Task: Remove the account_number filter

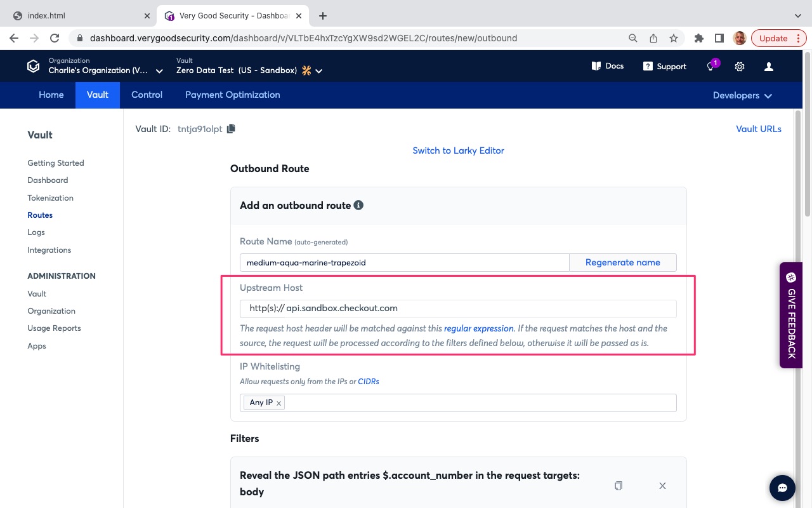Action: point(662,486)
